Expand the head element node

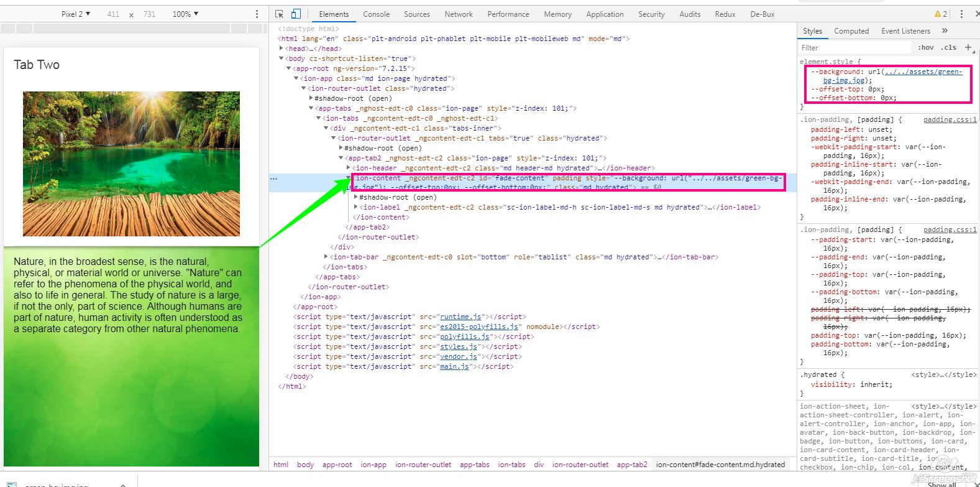[282, 49]
